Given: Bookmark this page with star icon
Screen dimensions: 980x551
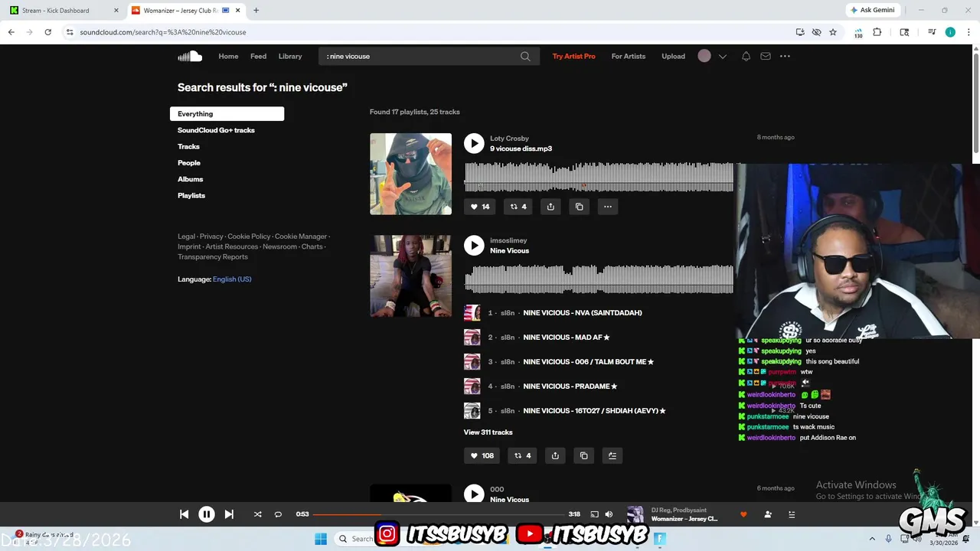Looking at the screenshot, I should 833,32.
